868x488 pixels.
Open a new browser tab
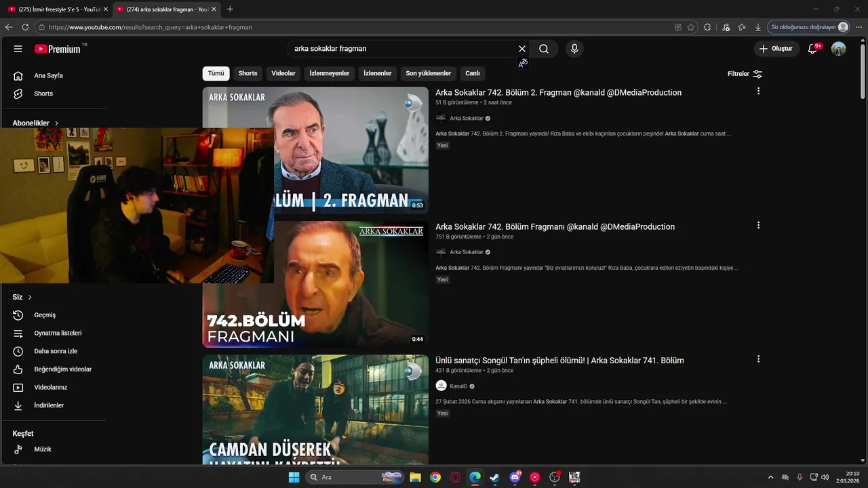click(230, 9)
